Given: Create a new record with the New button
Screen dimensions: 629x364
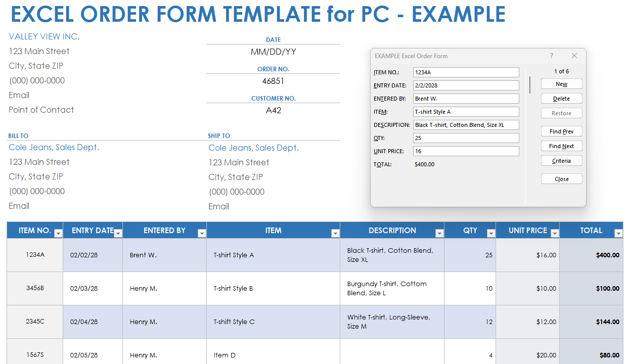Looking at the screenshot, I should coord(561,83).
